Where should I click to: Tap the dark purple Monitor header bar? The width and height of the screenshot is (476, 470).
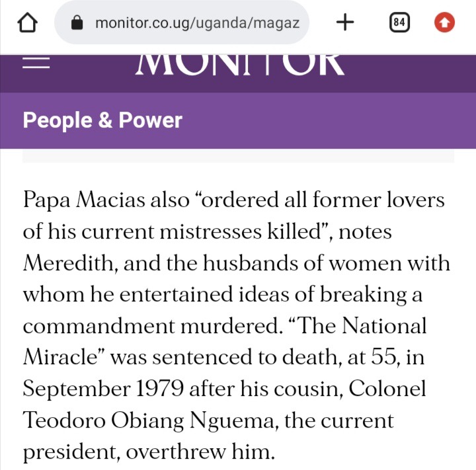[x=410, y=73]
